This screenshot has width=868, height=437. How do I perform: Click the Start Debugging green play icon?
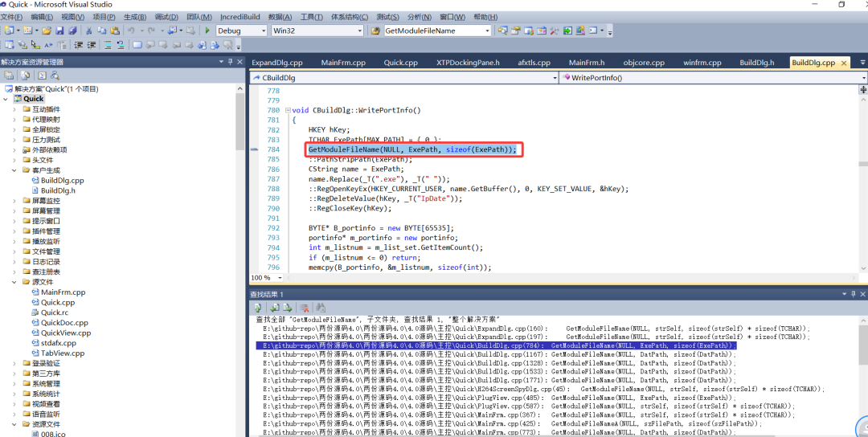click(x=208, y=31)
